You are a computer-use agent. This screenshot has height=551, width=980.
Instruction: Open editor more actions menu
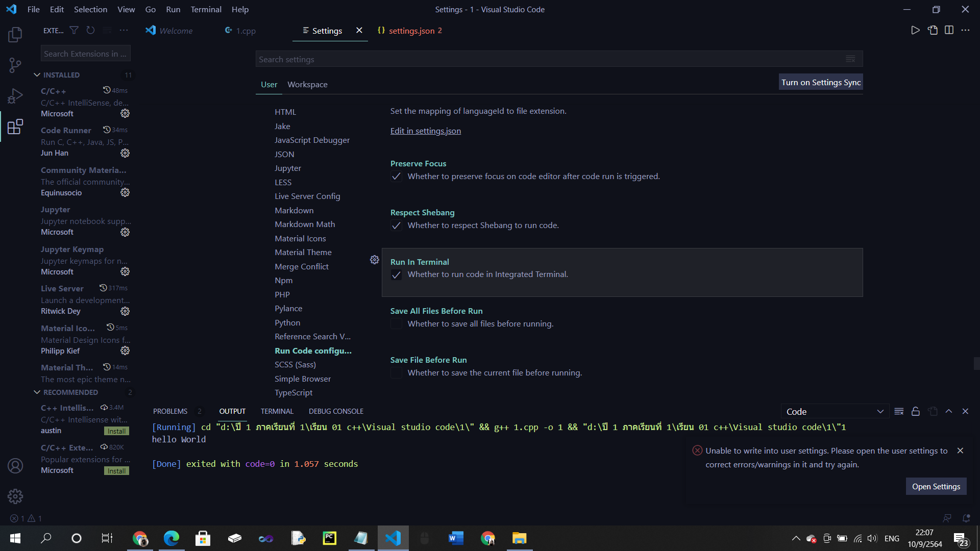pyautogui.click(x=965, y=31)
